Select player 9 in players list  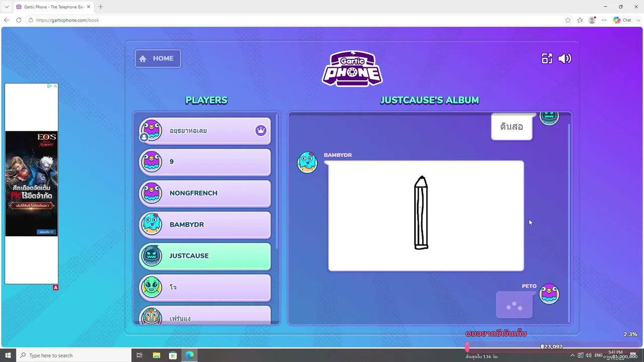click(205, 162)
